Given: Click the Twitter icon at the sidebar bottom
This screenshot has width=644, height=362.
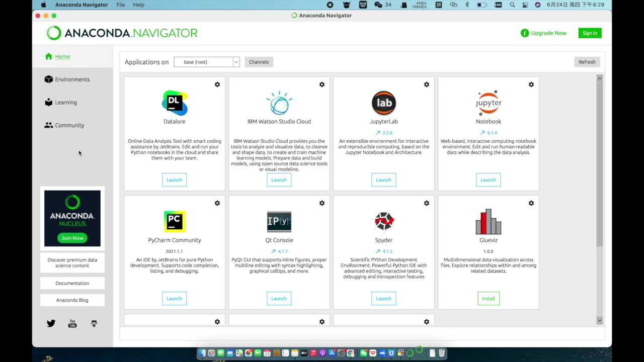Looking at the screenshot, I should click(x=51, y=323).
